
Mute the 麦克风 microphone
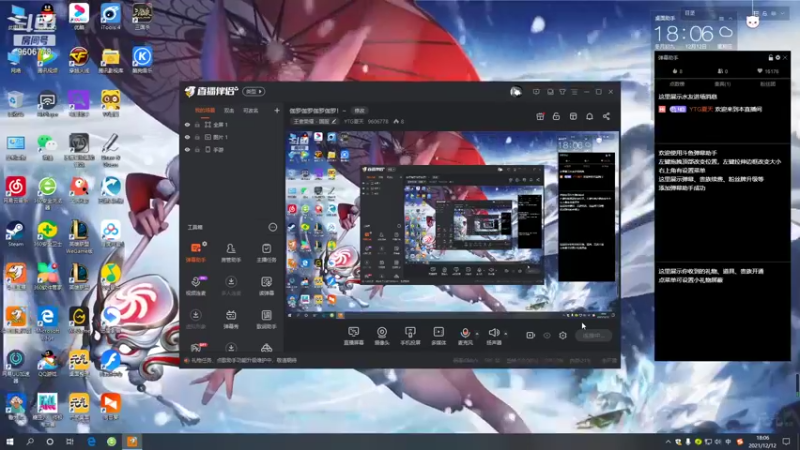pyautogui.click(x=465, y=336)
